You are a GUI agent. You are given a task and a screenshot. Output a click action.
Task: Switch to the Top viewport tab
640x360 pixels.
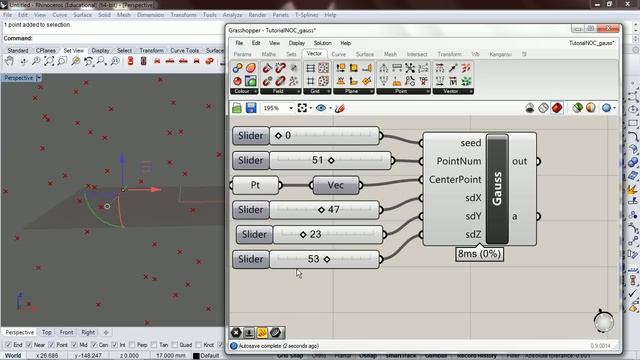tap(47, 332)
